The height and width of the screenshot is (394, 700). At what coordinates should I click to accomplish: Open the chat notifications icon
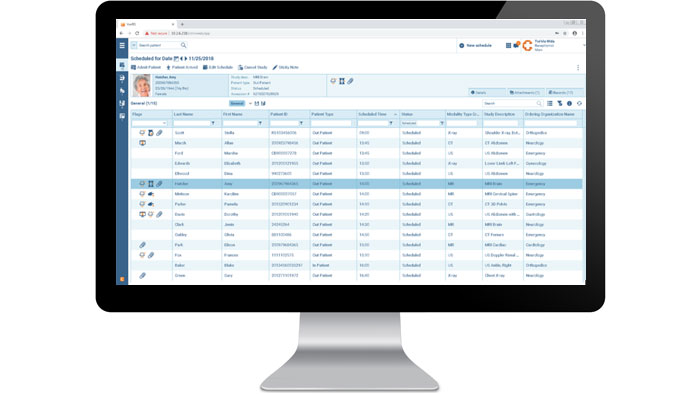[x=517, y=45]
